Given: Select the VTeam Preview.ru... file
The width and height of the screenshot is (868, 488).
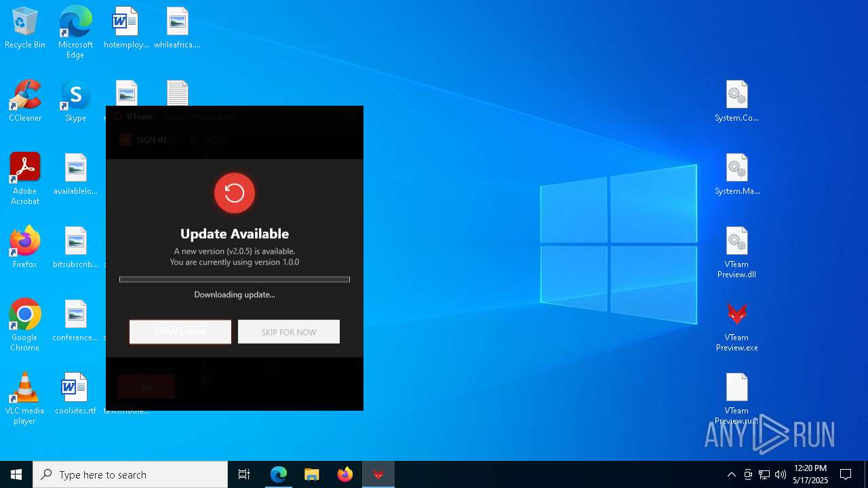Looking at the screenshot, I should [736, 399].
